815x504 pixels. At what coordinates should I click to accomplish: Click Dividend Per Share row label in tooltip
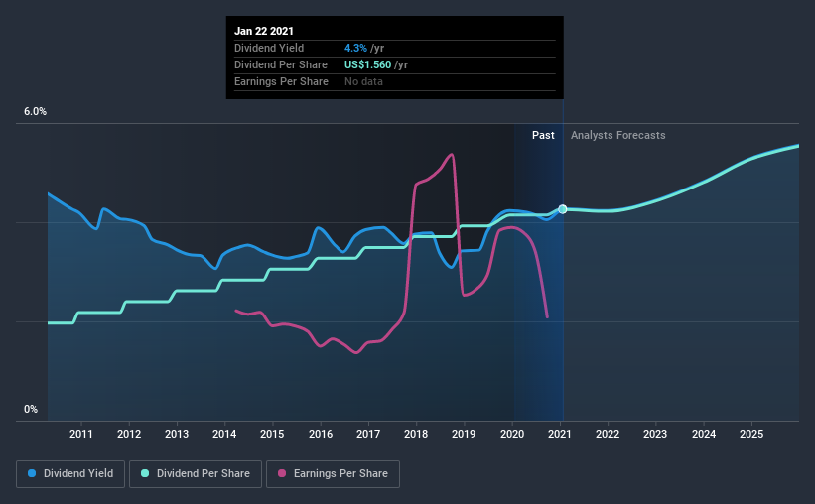[281, 64]
